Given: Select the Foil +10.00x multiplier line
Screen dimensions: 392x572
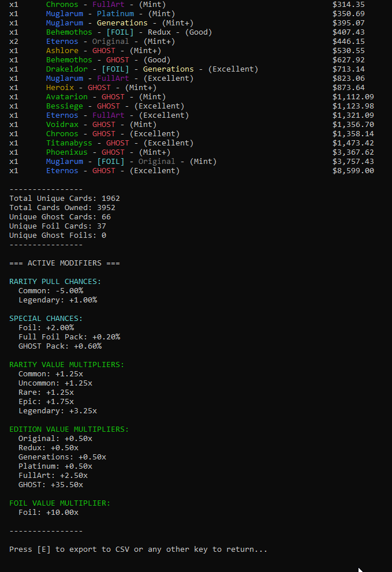Looking at the screenshot, I should click(48, 513).
